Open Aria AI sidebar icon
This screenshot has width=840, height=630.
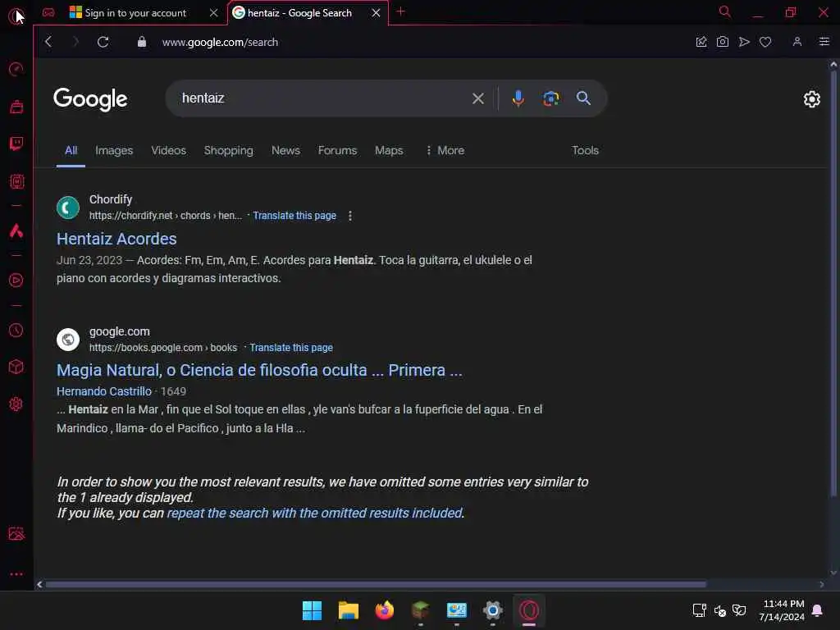pyautogui.click(x=16, y=231)
